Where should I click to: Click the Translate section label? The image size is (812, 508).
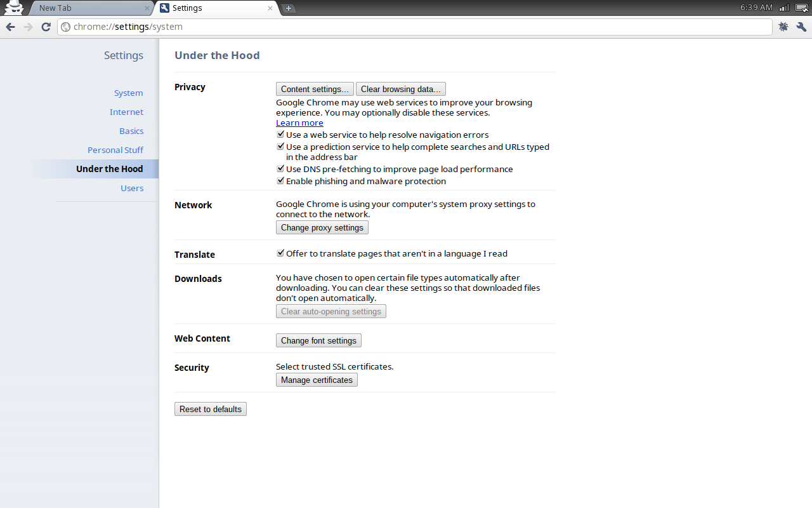point(195,255)
